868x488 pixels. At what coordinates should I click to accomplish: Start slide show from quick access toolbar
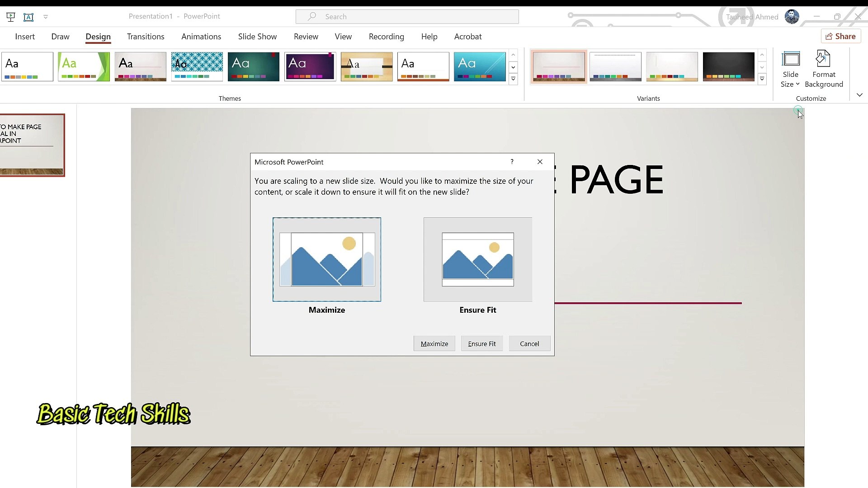coord(10,17)
